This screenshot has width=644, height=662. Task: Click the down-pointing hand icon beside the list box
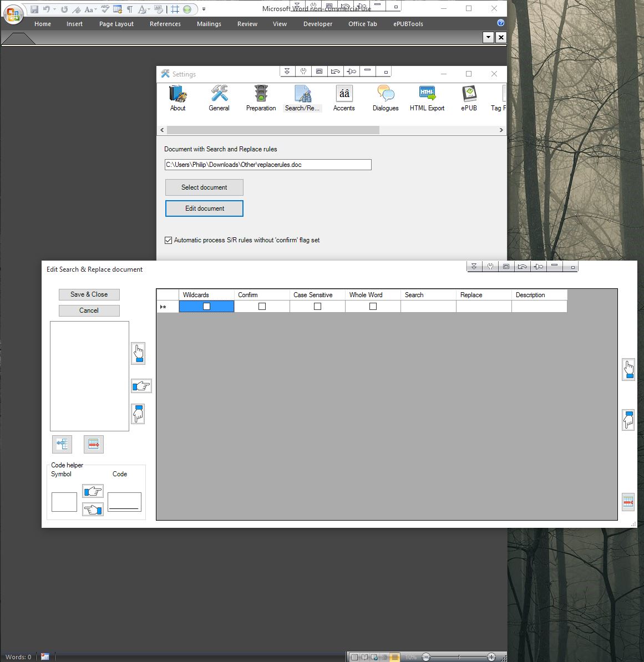138,414
